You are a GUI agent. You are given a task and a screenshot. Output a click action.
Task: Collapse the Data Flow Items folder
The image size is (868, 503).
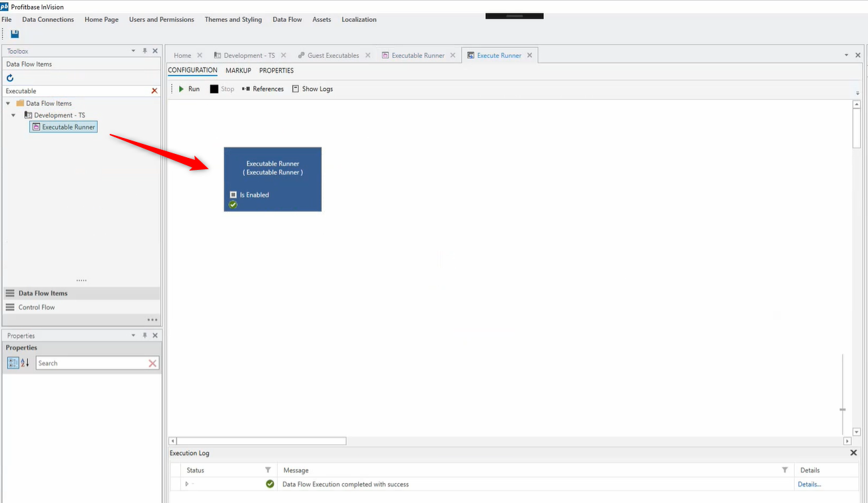pyautogui.click(x=8, y=103)
